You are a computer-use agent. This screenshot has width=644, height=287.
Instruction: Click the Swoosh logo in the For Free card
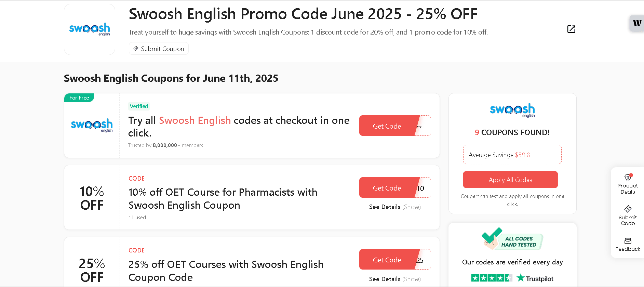coord(92,125)
